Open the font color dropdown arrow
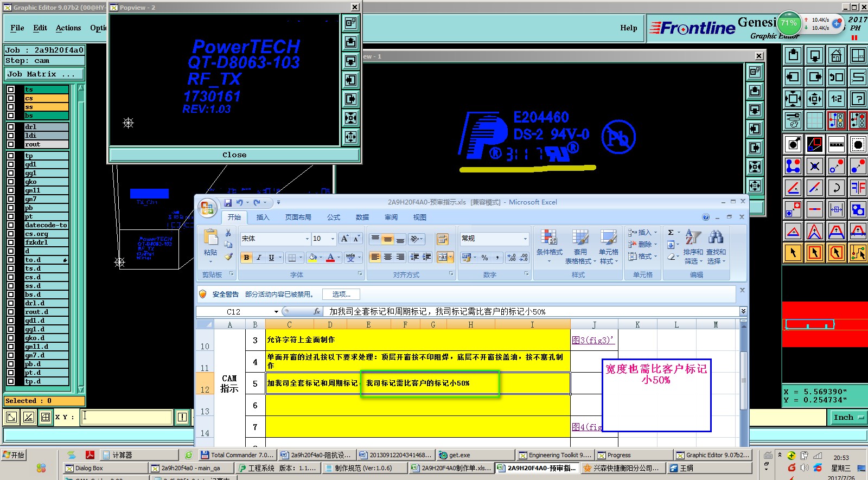Viewport: 868px width, 480px height. click(339, 258)
